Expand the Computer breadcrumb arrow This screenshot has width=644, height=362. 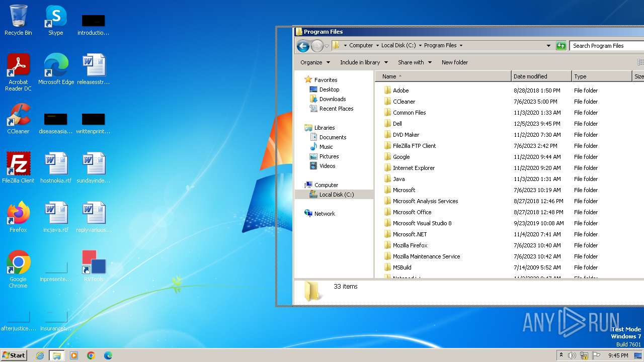(x=378, y=45)
